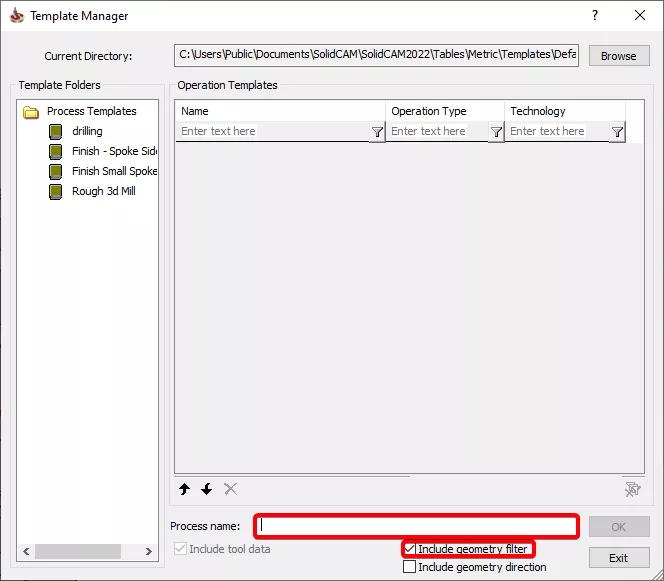The height and width of the screenshot is (581, 664).
Task: Click the Exit button
Action: (618, 558)
